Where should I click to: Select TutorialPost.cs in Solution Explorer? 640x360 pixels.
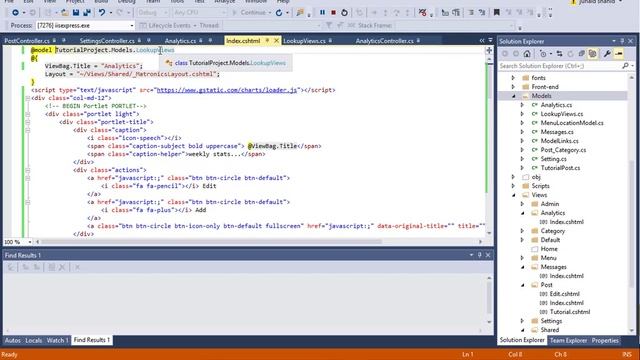pos(560,168)
